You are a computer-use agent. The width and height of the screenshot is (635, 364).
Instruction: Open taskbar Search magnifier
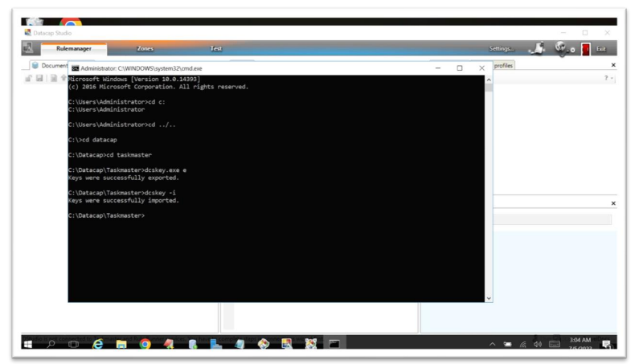pos(51,344)
